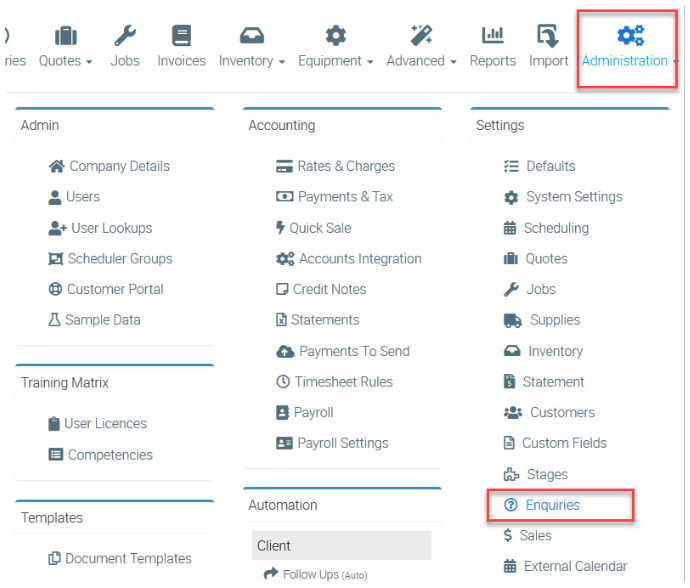The height and width of the screenshot is (588, 690).
Task: Open Rates & Charges settings
Action: click(x=345, y=167)
